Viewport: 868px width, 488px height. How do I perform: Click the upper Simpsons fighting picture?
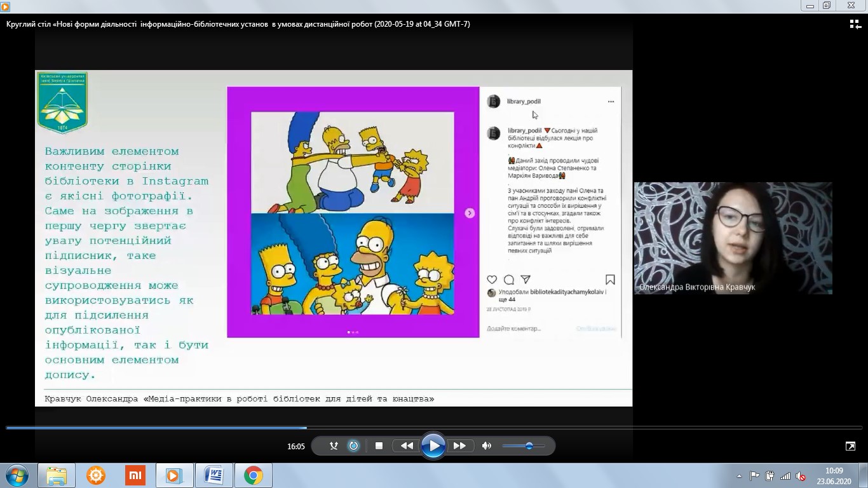(x=353, y=163)
